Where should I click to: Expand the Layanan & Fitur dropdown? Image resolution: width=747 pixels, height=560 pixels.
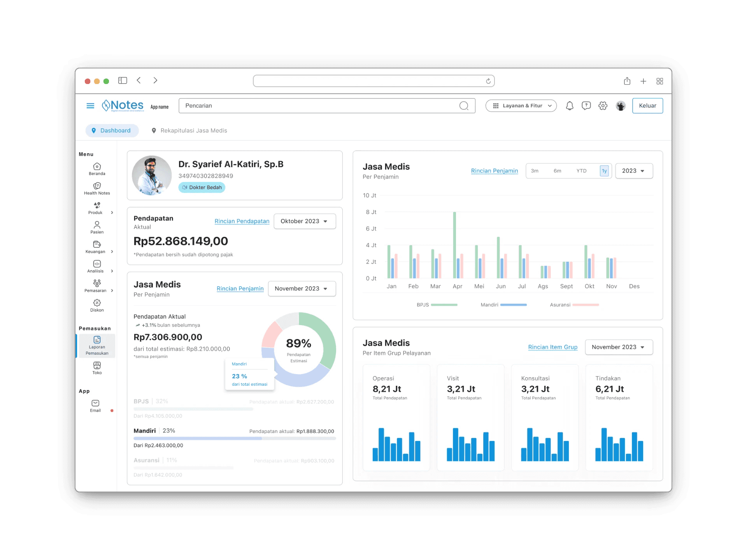[521, 106]
